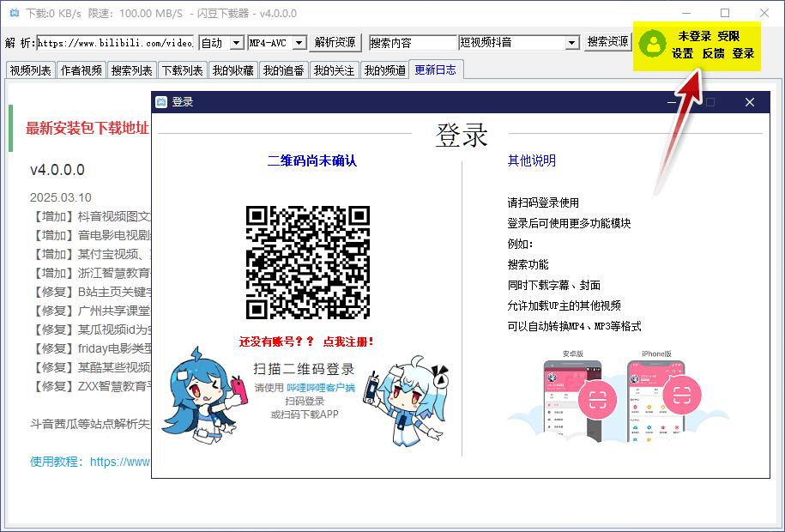Close the 登录 login dialog

[750, 102]
